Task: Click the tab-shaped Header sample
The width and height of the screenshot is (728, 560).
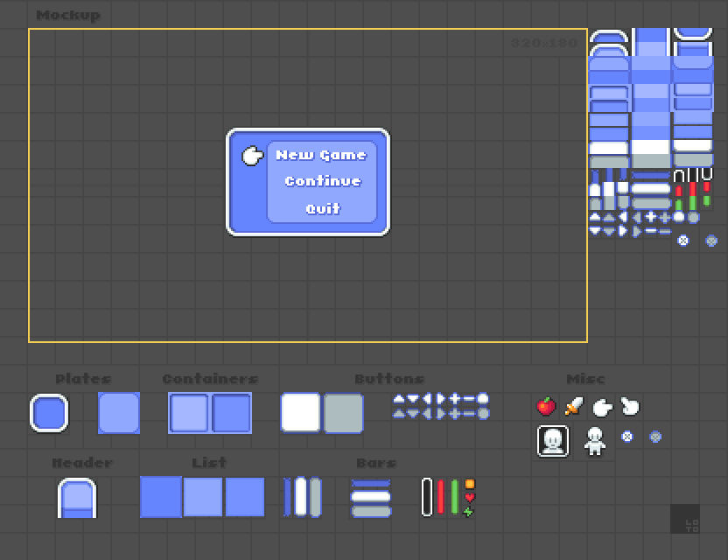Action: pyautogui.click(x=77, y=498)
